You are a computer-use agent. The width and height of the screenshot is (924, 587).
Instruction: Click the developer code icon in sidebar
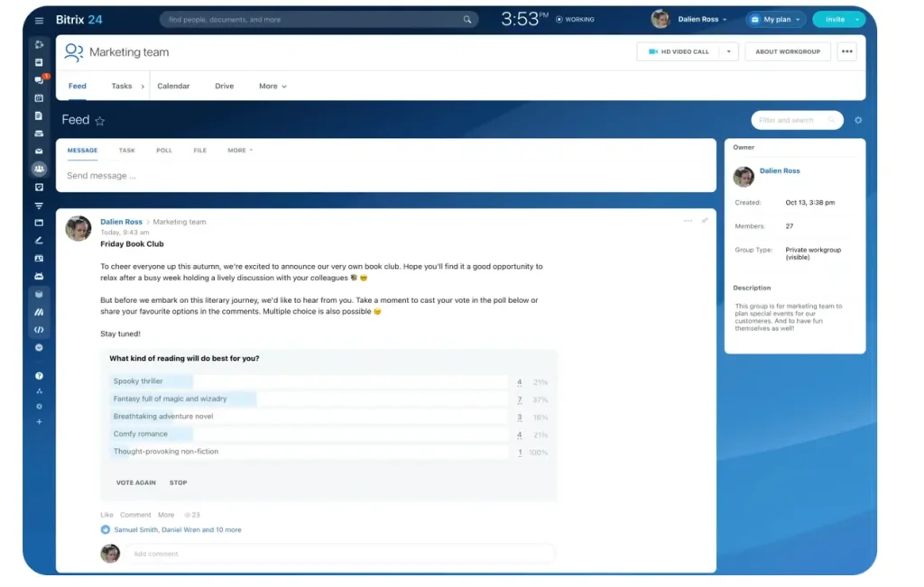click(x=39, y=329)
